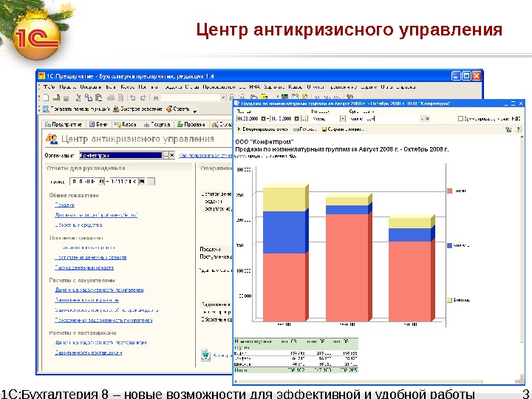532x399 pixels.
Task: Open Советы toolbar item
Action: click(178, 109)
